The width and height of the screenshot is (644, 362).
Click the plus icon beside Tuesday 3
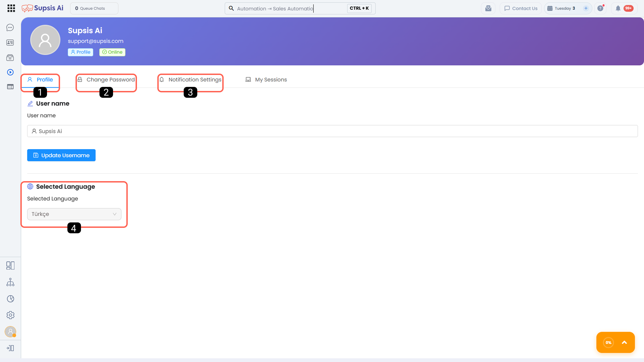click(x=586, y=8)
